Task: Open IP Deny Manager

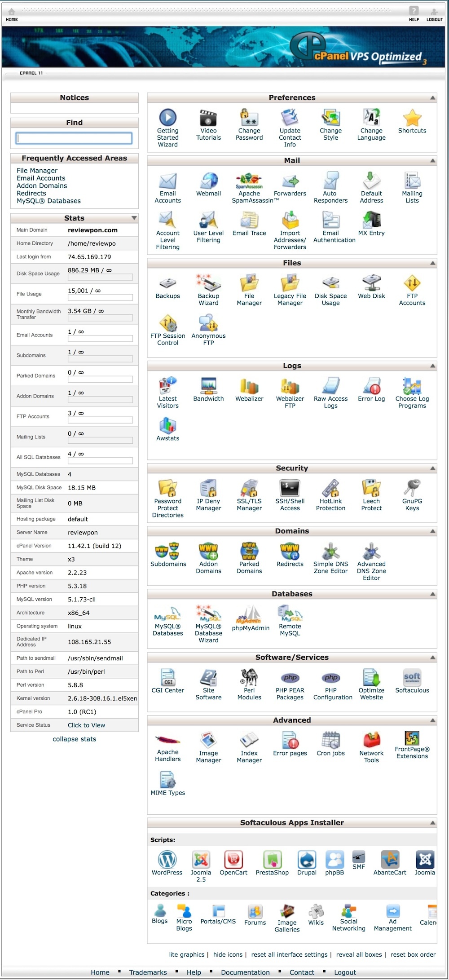Action: coord(208,488)
